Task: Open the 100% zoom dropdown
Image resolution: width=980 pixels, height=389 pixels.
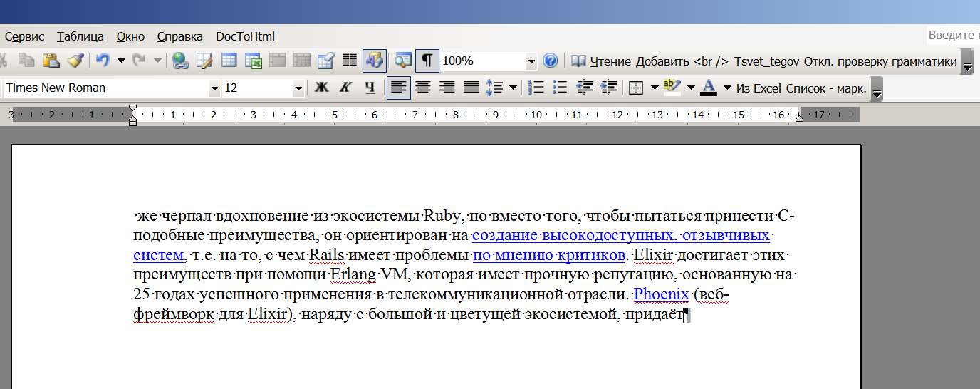Action: click(531, 62)
